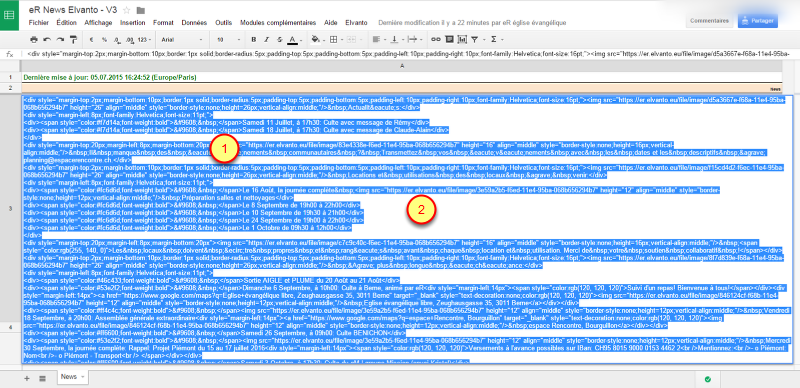
Task: Format as currency with euro button
Action: coord(91,39)
